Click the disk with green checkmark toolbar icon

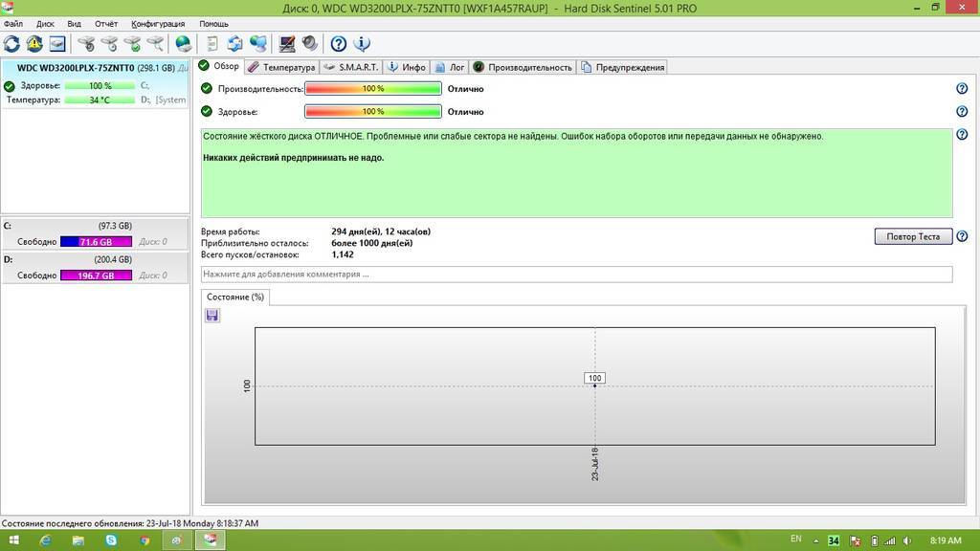point(132,44)
